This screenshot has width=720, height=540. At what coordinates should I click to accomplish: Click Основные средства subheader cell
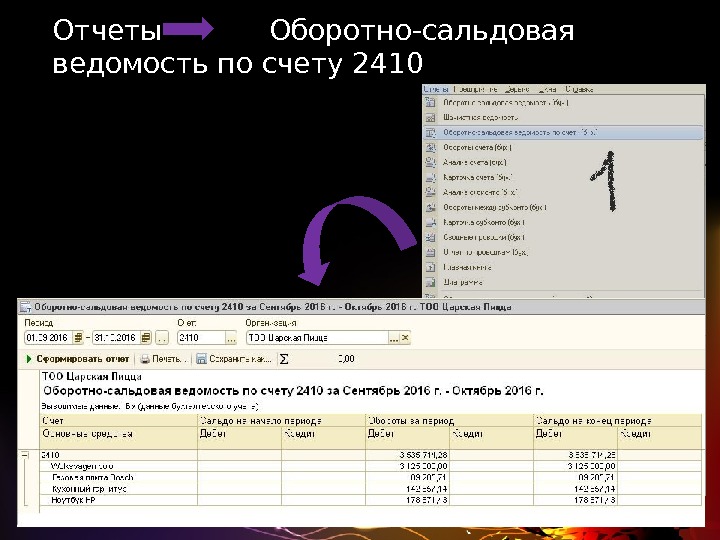click(119, 438)
